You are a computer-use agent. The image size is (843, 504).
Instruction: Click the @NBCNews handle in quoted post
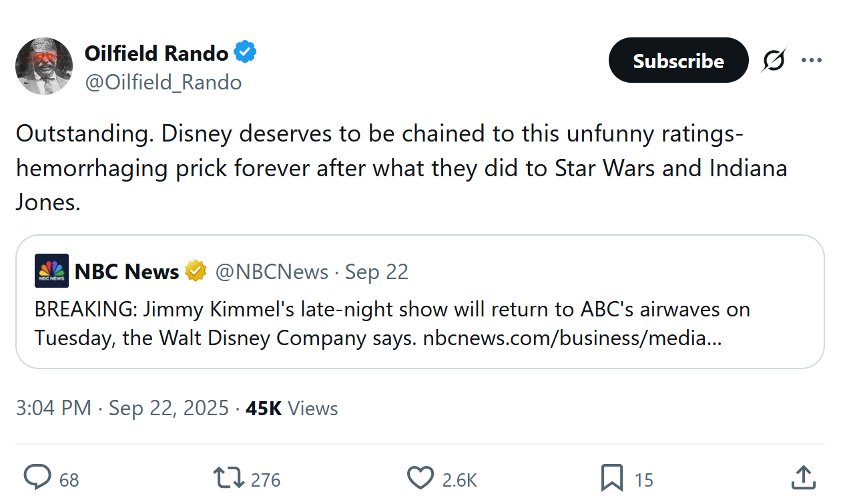click(x=272, y=272)
